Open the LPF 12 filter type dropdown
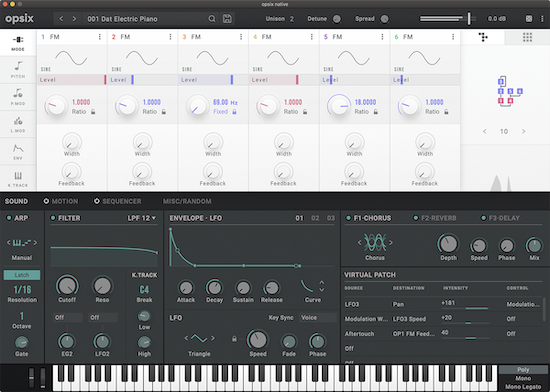Screen dimensions: 550x392 [x=142, y=218]
